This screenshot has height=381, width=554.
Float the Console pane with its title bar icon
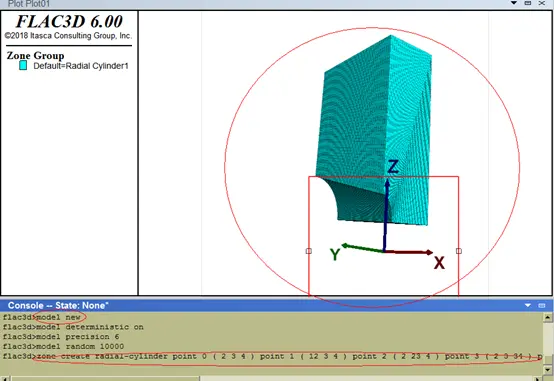pos(542,305)
